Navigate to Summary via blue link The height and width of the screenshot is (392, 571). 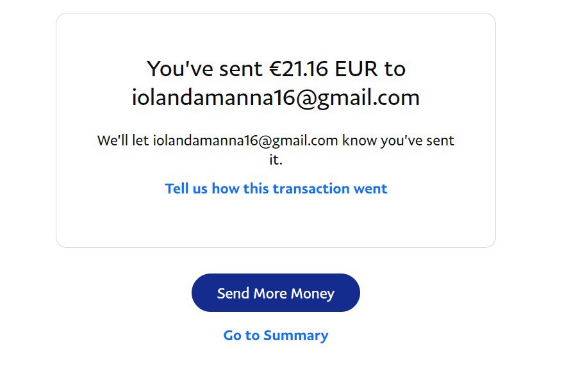pos(276,335)
